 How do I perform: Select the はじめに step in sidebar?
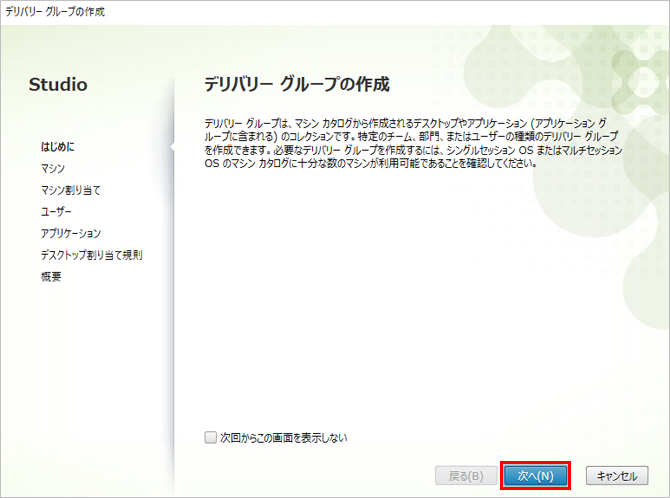coord(57,146)
